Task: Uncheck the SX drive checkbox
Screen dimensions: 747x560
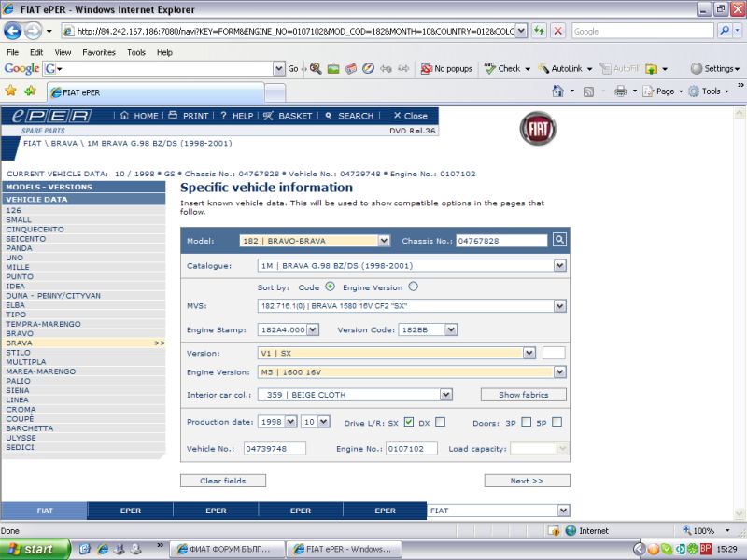Action: pos(408,422)
